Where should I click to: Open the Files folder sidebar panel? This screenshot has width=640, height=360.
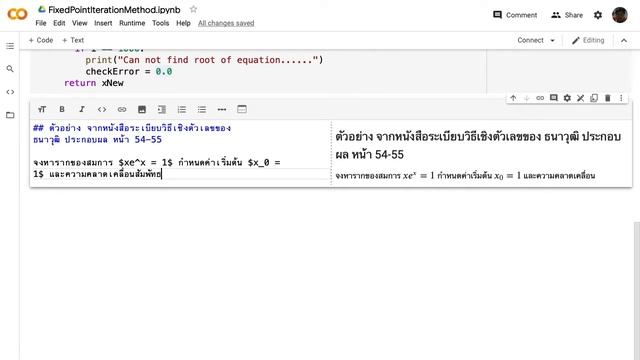click(x=10, y=115)
